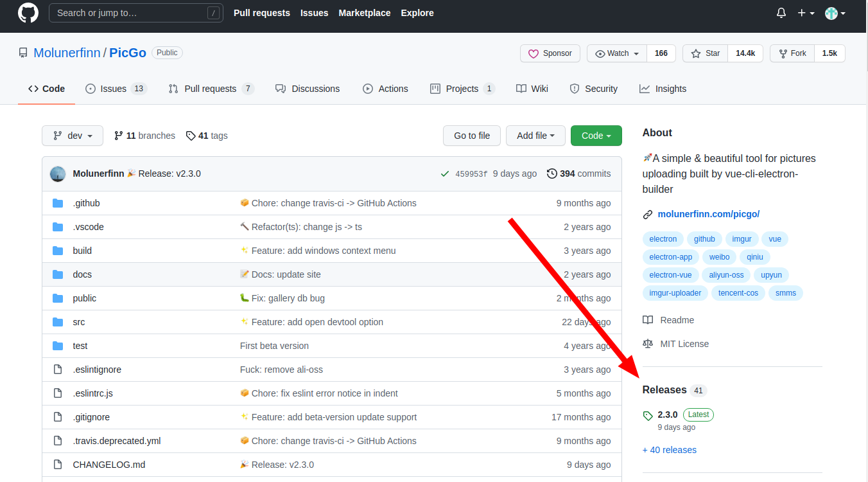Click the Sponsor button
The image size is (868, 482).
click(550, 53)
